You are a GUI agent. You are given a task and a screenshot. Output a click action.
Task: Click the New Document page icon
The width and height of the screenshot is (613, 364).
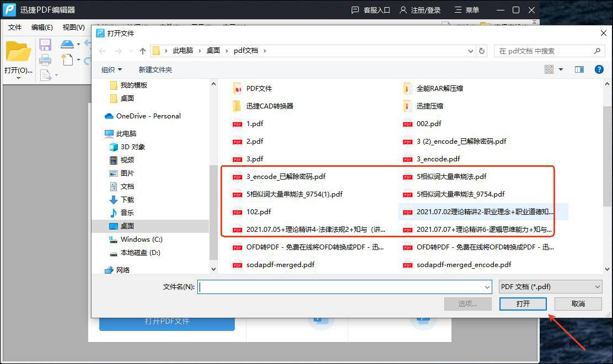68,59
